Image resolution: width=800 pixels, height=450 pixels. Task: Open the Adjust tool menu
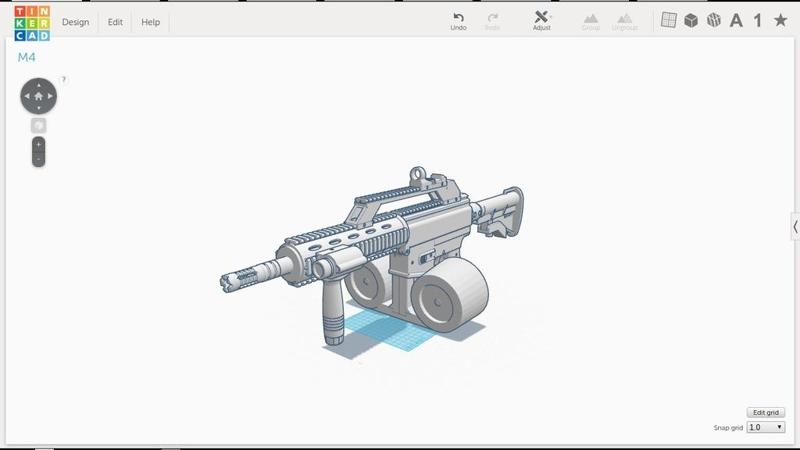pyautogui.click(x=542, y=21)
